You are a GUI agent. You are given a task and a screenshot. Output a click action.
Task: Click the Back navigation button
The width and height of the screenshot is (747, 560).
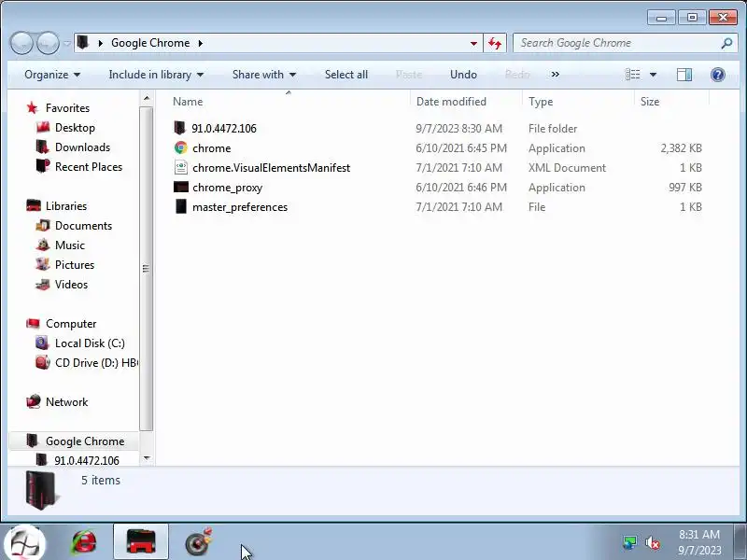click(x=21, y=43)
